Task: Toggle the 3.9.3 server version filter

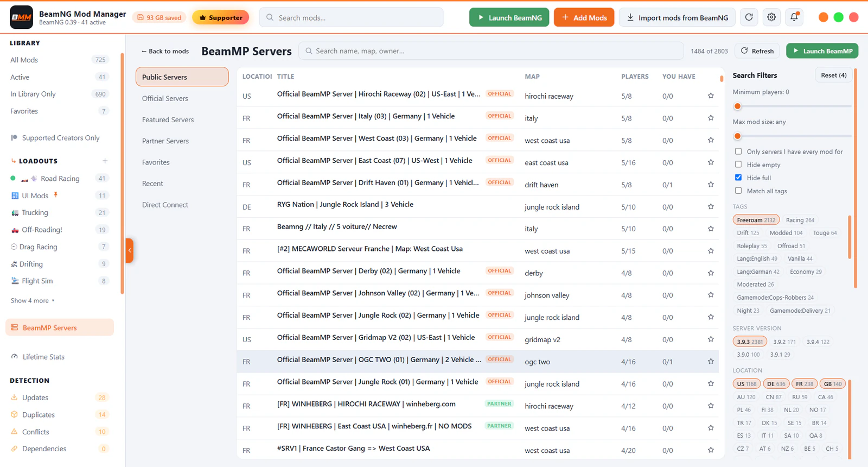Action: click(x=750, y=342)
